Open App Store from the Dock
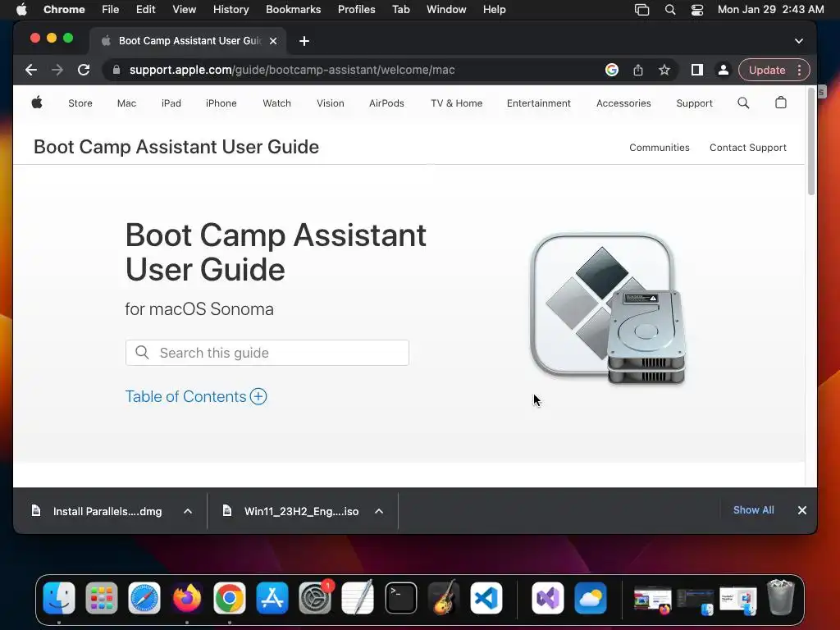The image size is (840, 630). click(x=272, y=598)
